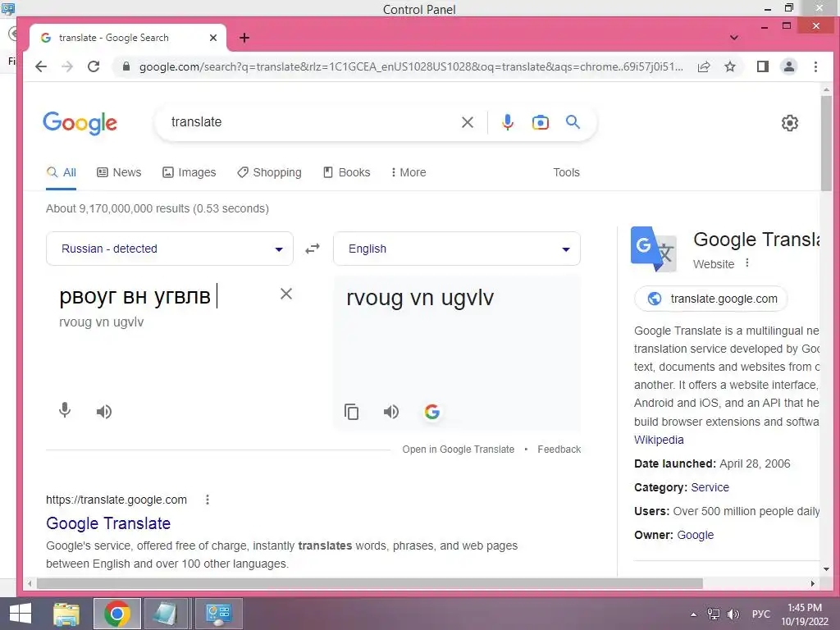Screen dimensions: 840x630
Task: Use microphone for translate voice input
Action: point(64,410)
